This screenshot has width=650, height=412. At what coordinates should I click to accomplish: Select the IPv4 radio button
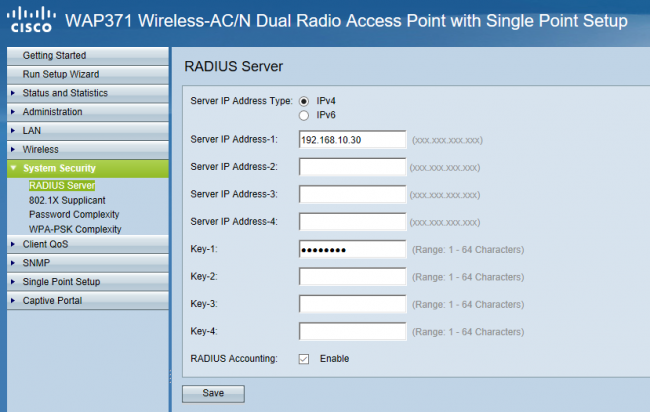pos(304,101)
